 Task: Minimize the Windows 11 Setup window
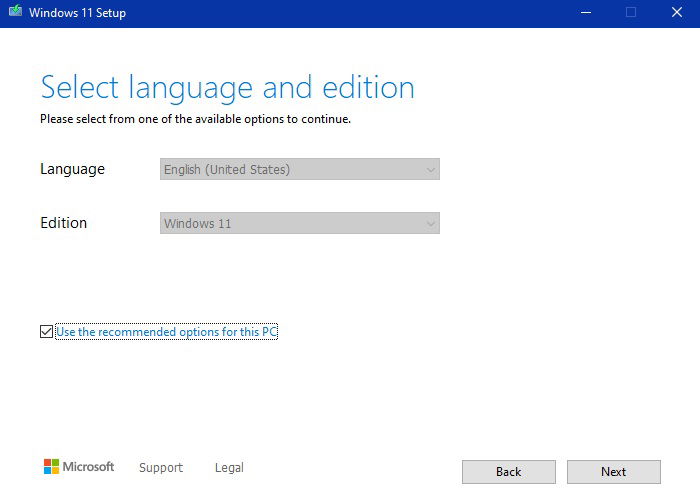(586, 12)
